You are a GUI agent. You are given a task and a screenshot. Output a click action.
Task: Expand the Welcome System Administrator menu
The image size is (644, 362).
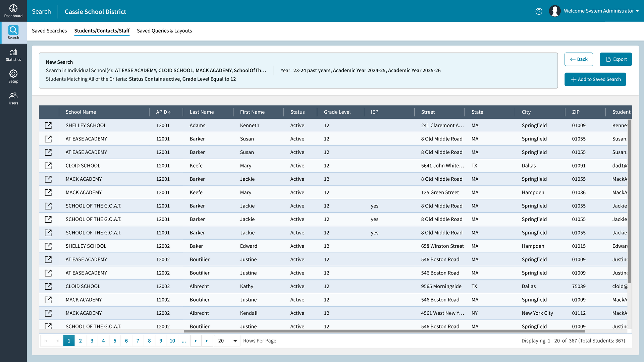tap(600, 11)
